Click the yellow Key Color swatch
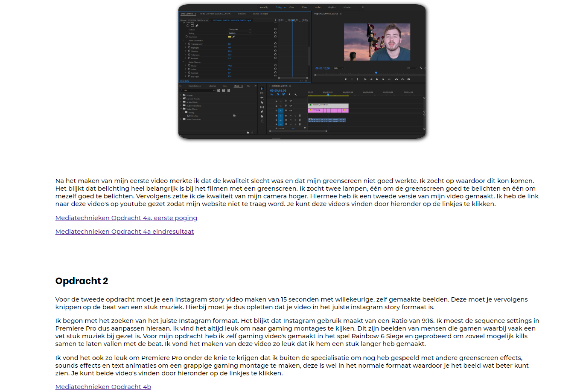 click(x=230, y=37)
